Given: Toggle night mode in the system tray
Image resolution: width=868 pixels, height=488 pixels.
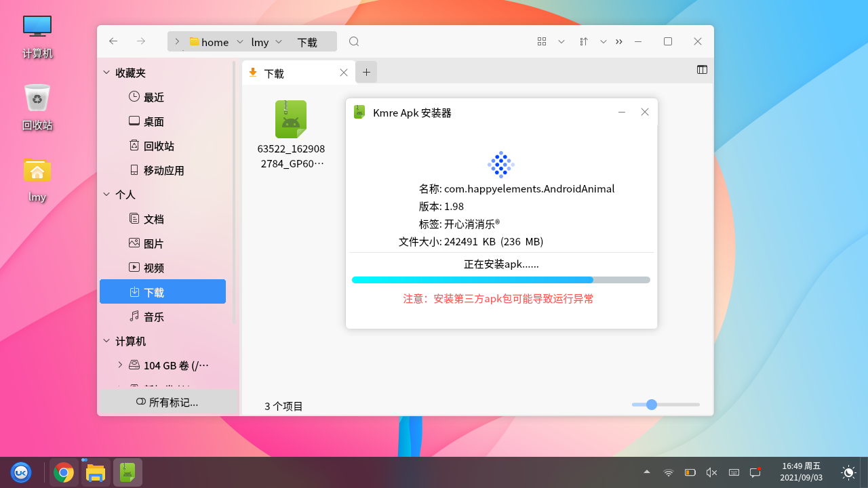Looking at the screenshot, I should 848,472.
